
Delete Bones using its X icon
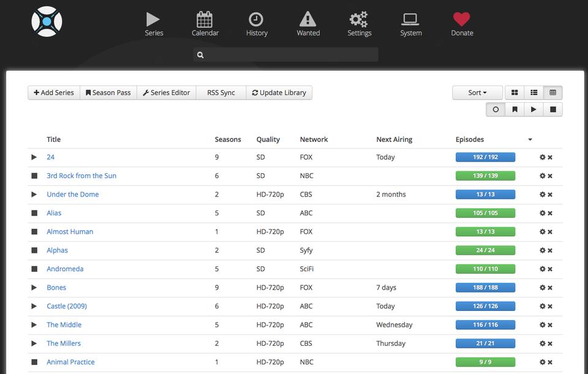[550, 288]
